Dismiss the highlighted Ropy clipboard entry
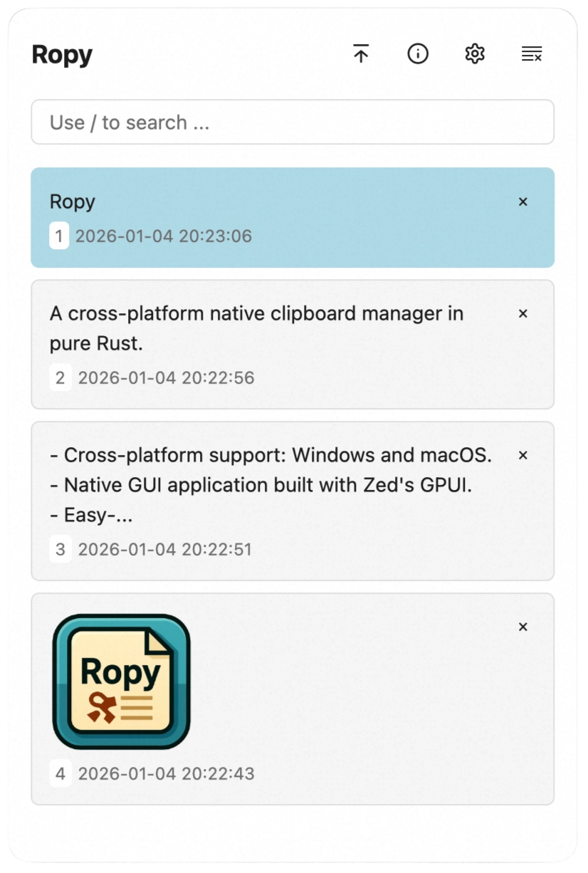 (523, 202)
